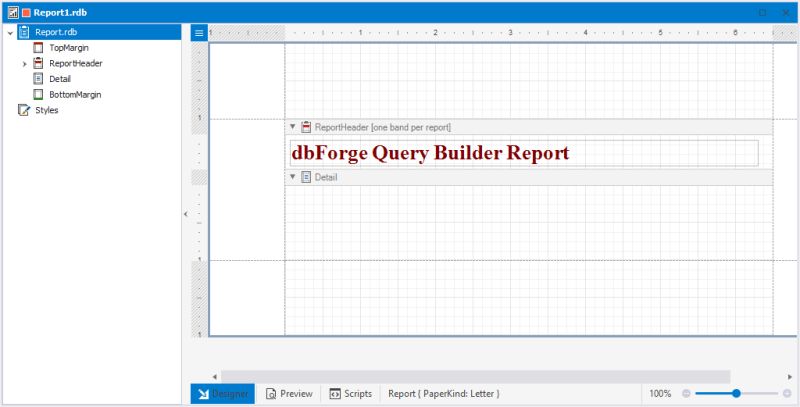Click the ReportHeader band icon on design surface
The width and height of the screenshot is (800, 407).
tap(306, 127)
